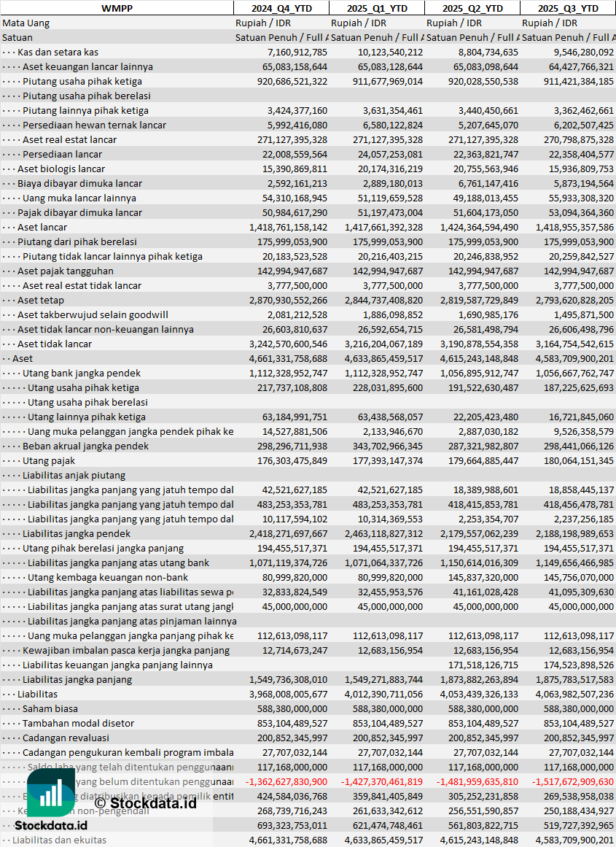Click Kewajiban imbalan pasca kerja jangka panjang
Viewport: 616px width, 847px height.
(x=126, y=650)
